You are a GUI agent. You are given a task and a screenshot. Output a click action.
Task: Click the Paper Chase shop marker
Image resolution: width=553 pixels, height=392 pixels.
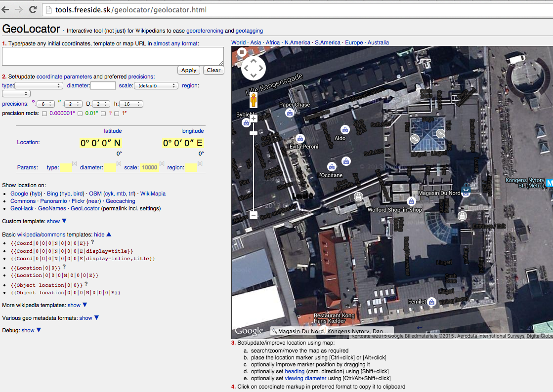point(290,113)
